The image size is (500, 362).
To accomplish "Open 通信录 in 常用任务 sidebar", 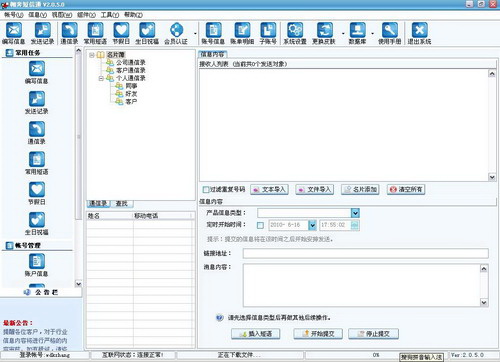I will coord(37,133).
